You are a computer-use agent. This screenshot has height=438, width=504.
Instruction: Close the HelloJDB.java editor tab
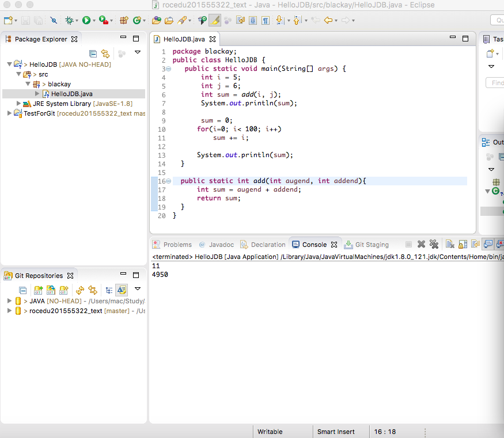[213, 39]
